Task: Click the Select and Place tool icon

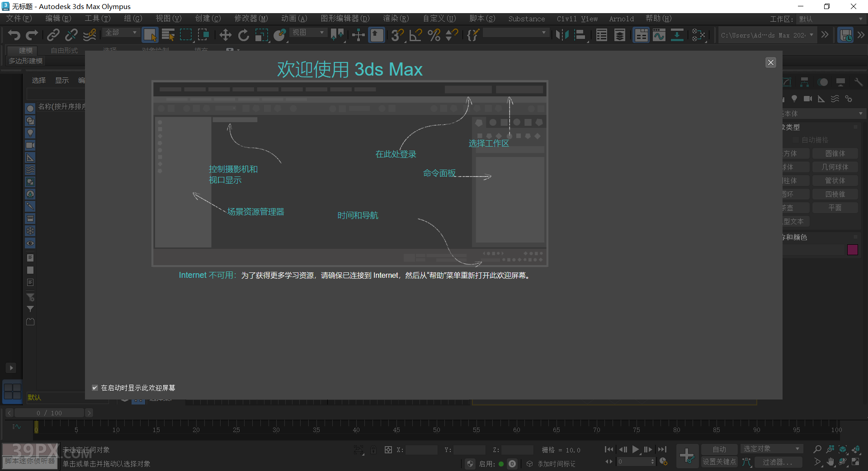Action: point(280,35)
